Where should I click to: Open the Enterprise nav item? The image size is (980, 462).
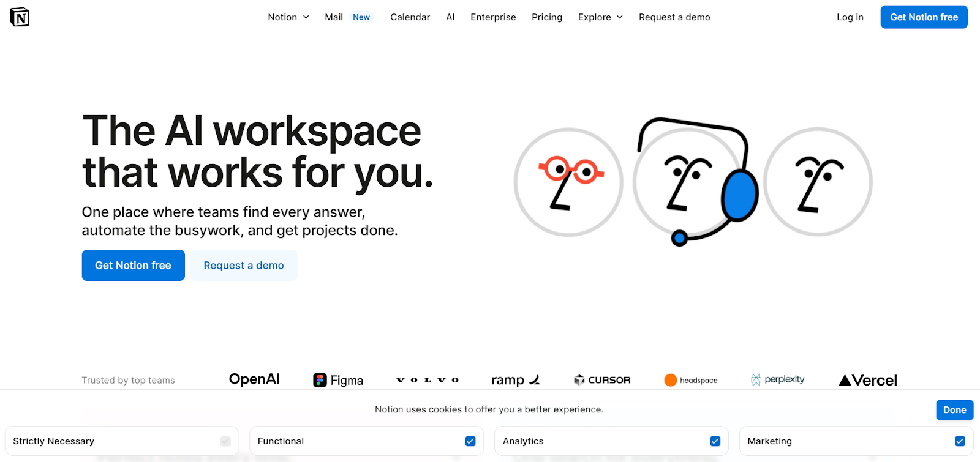(x=493, y=17)
